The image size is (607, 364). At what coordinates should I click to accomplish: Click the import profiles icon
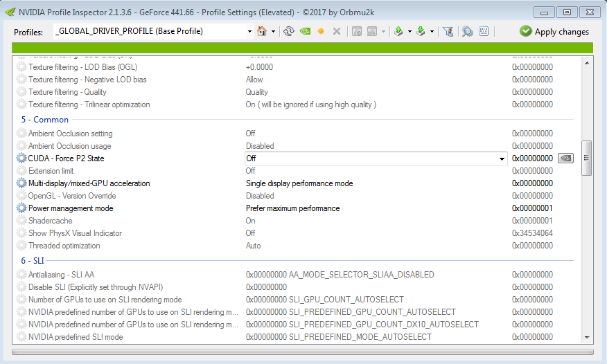tap(421, 31)
